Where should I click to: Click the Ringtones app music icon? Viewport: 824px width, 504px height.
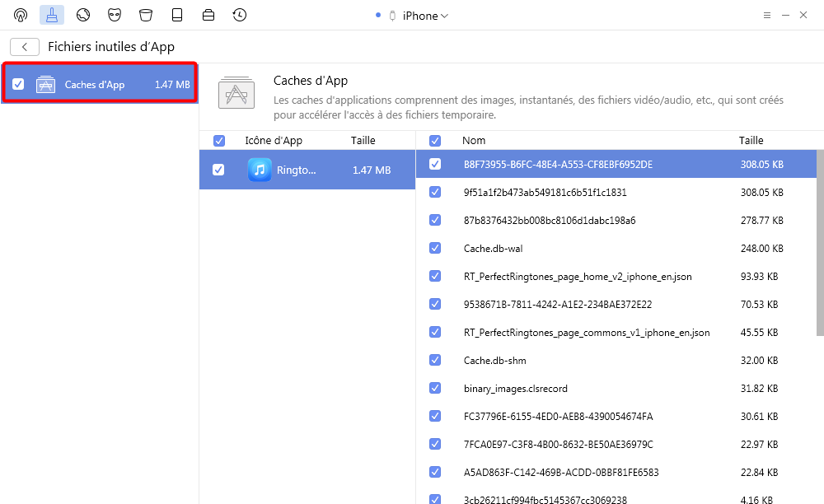point(260,170)
